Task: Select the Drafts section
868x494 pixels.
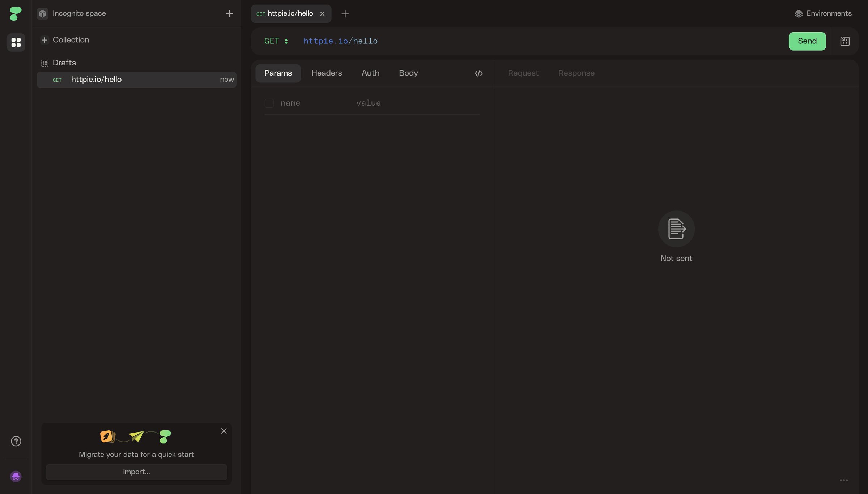Action: (x=64, y=63)
